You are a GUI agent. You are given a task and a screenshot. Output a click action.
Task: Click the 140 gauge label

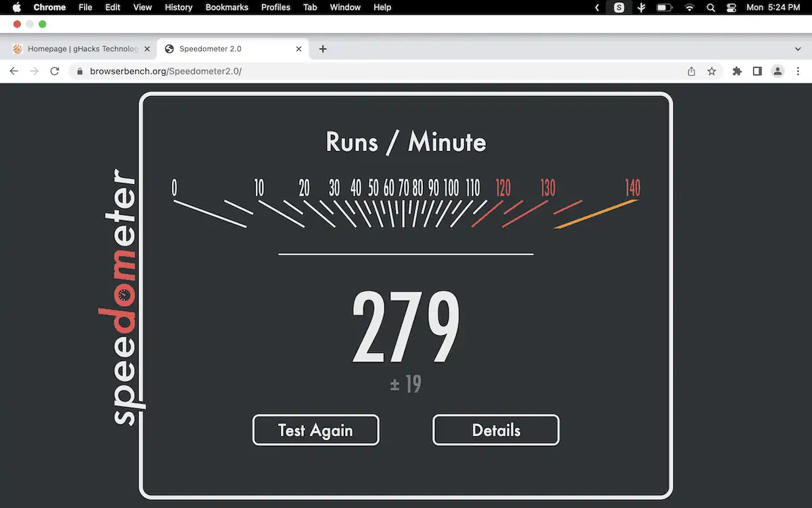coord(633,188)
